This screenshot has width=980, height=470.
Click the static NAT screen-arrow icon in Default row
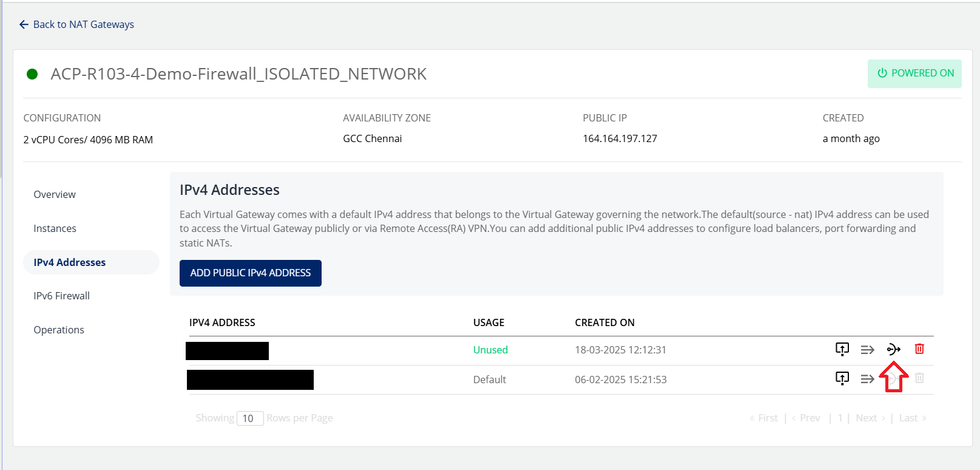coord(842,378)
